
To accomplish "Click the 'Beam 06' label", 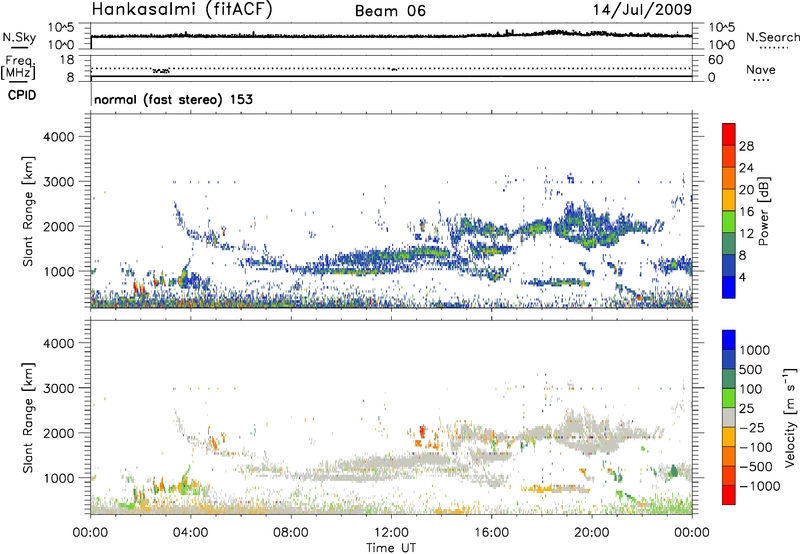I will pyautogui.click(x=390, y=11).
